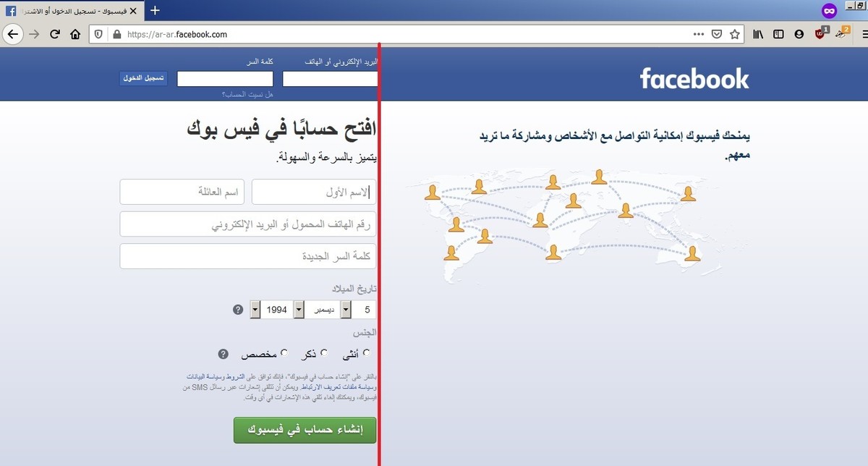Click the تسجيل الدخول login button

(143, 78)
